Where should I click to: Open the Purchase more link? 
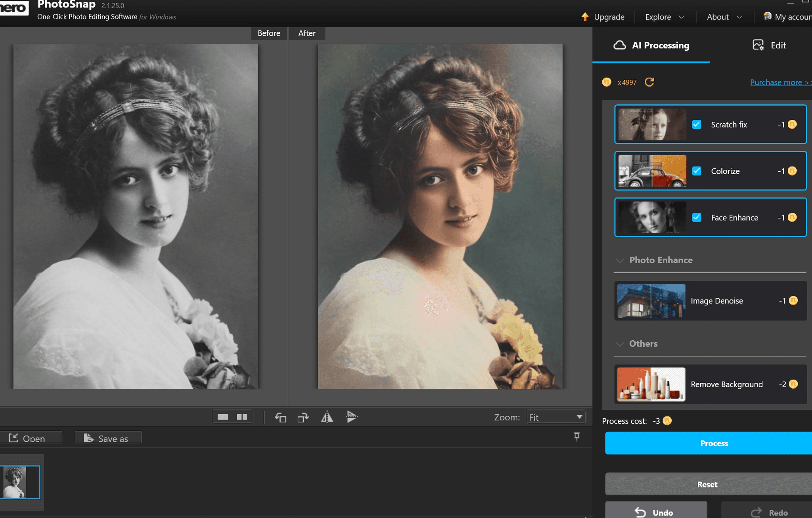[779, 82]
